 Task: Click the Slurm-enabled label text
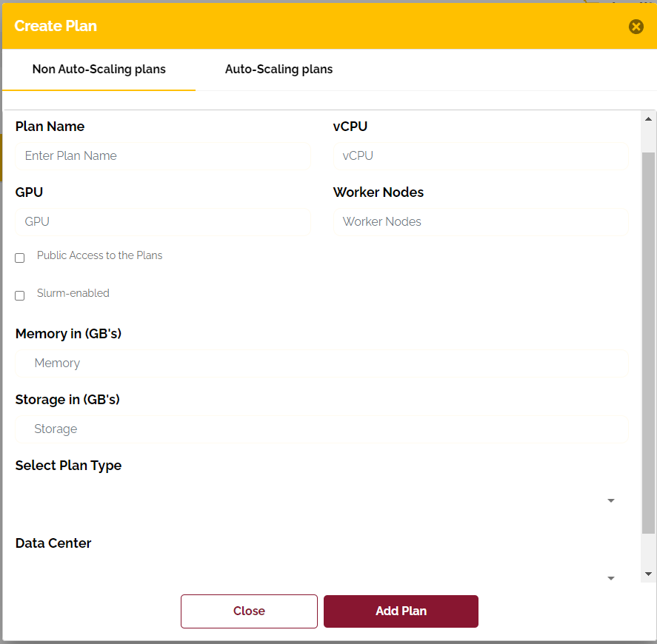coord(73,293)
